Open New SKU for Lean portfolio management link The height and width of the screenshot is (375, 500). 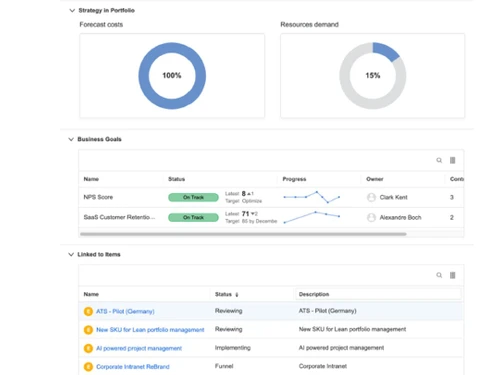point(150,330)
